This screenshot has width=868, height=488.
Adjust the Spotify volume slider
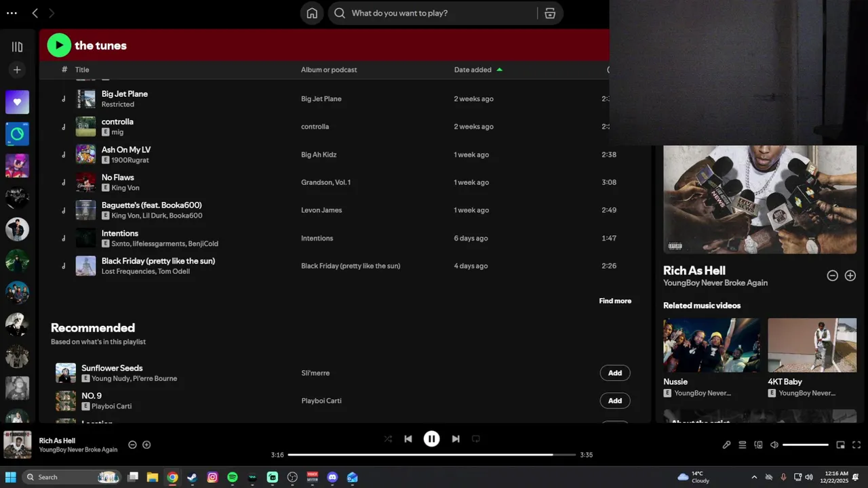[x=806, y=445]
